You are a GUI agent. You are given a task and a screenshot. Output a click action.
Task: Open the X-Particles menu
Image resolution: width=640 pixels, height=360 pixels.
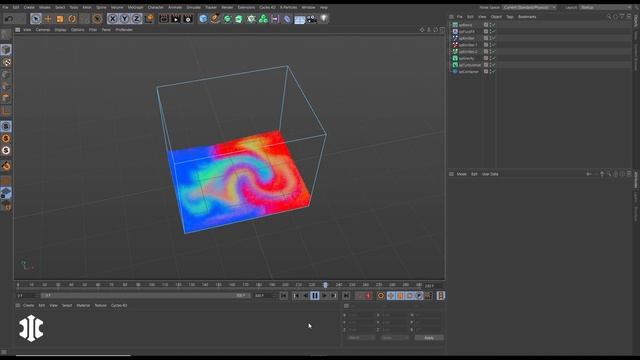coord(289,7)
